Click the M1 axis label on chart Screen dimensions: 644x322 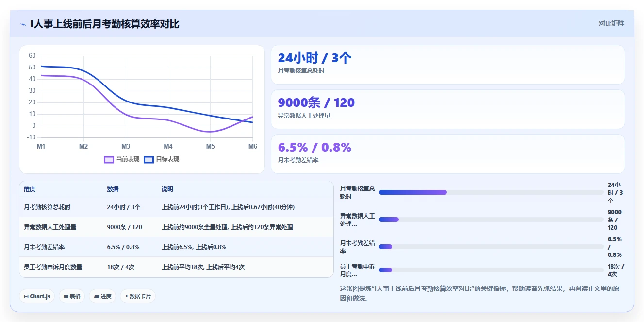[41, 146]
